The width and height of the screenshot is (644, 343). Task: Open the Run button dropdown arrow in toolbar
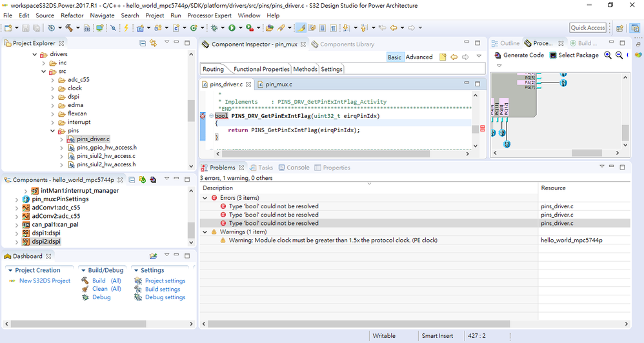tap(240, 28)
